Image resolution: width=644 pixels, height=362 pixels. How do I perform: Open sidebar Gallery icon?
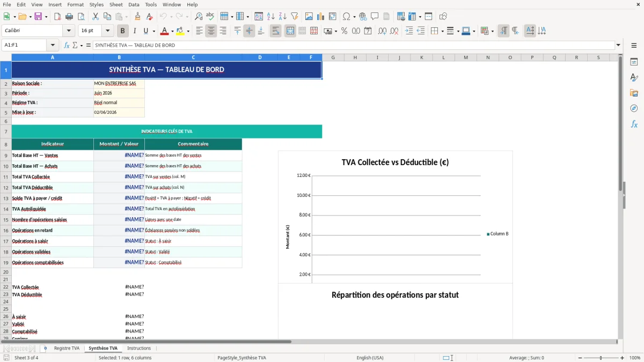click(634, 93)
